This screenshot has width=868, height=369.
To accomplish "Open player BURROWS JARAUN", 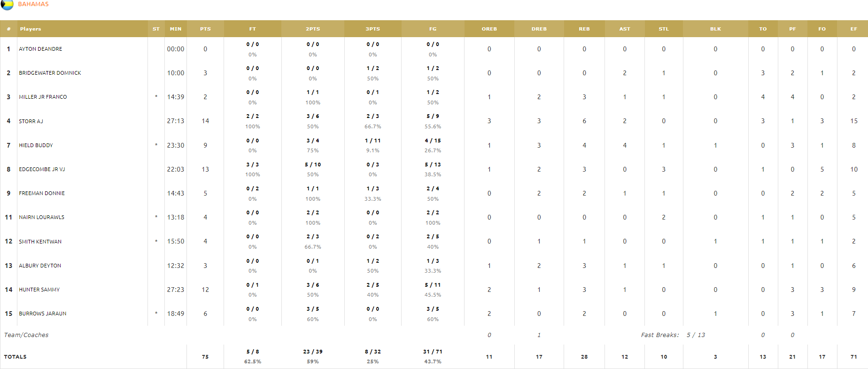I will point(43,314).
